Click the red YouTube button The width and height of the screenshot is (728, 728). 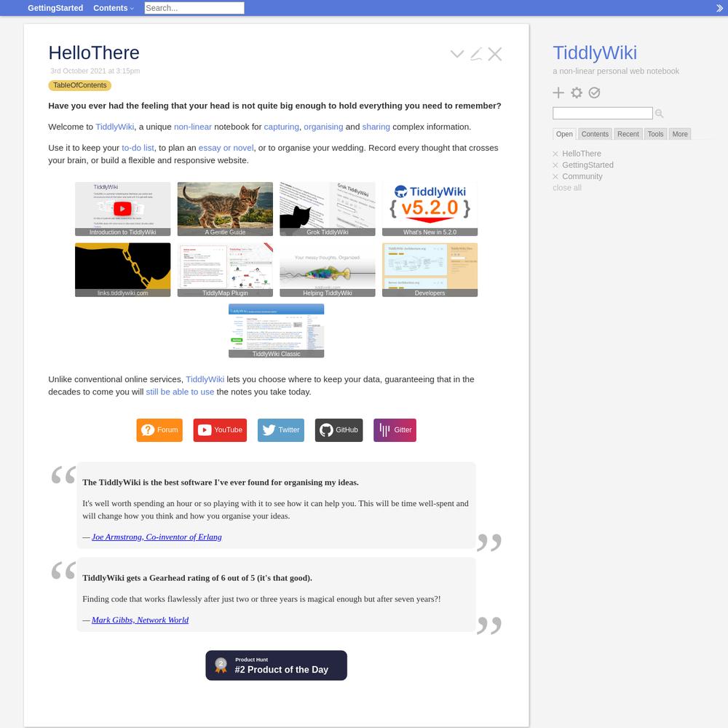coord(220,430)
